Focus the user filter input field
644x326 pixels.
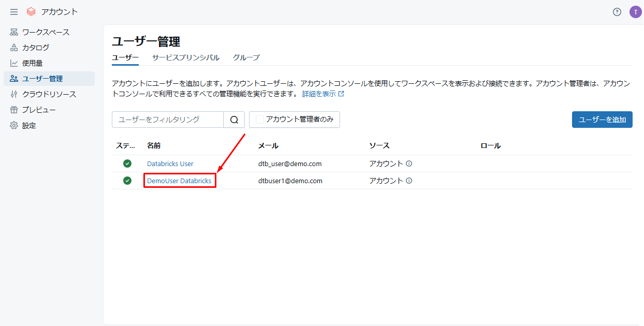[x=168, y=120]
